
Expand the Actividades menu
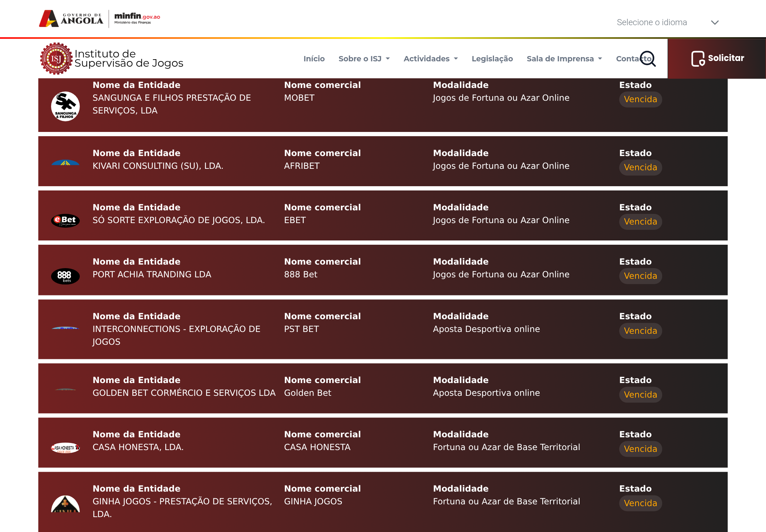431,59
